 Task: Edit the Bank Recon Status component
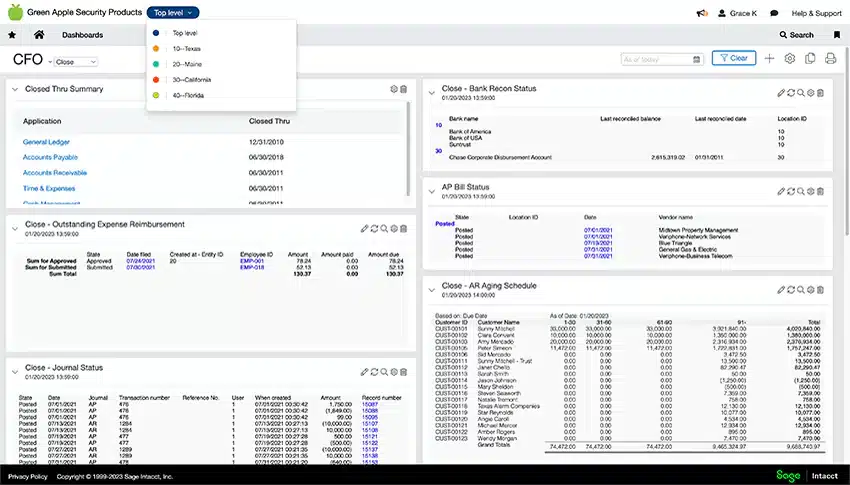click(781, 93)
